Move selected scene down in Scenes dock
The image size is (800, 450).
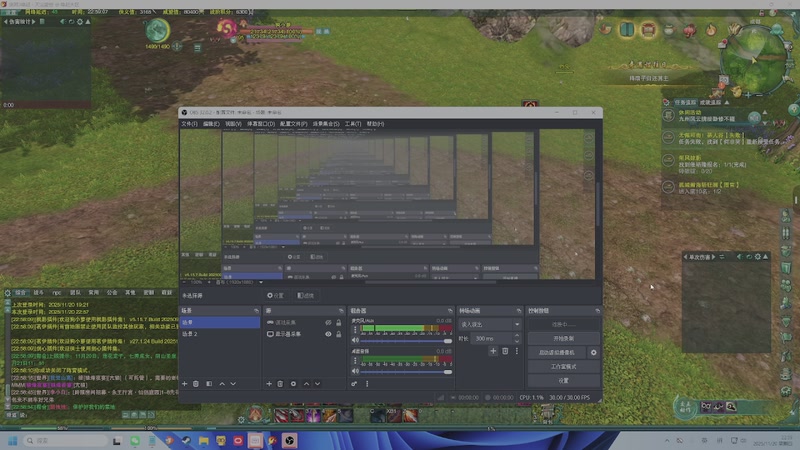pos(233,384)
